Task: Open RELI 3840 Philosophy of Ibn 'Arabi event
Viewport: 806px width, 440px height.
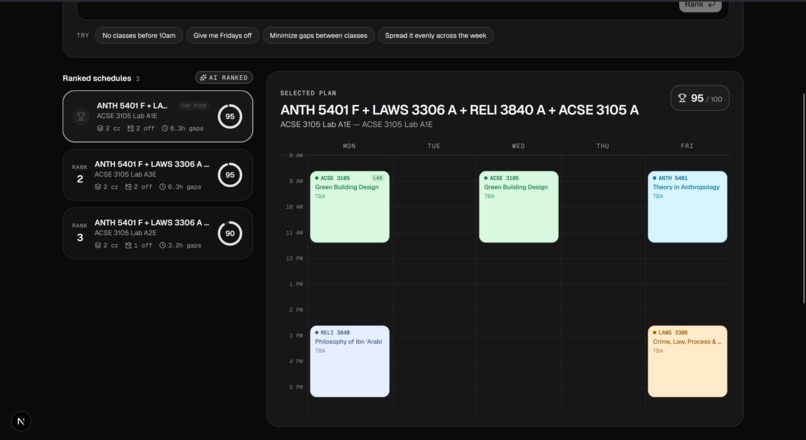Action: tap(350, 361)
